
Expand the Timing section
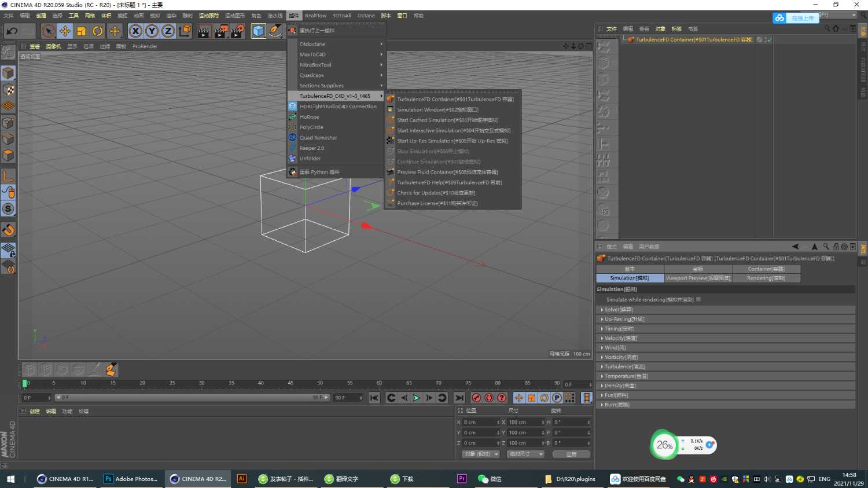click(726, 329)
